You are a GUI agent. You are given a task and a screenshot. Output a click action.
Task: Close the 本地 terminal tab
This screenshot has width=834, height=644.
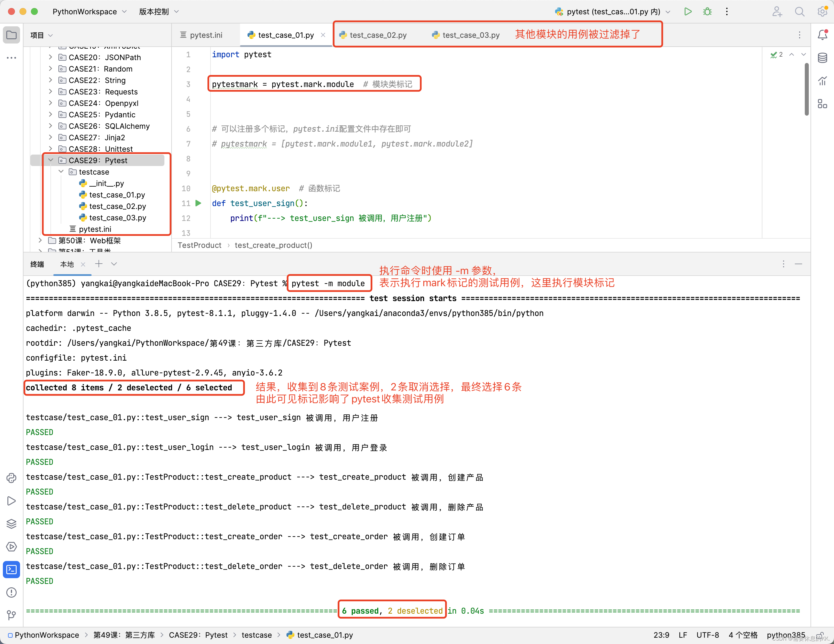click(x=83, y=264)
